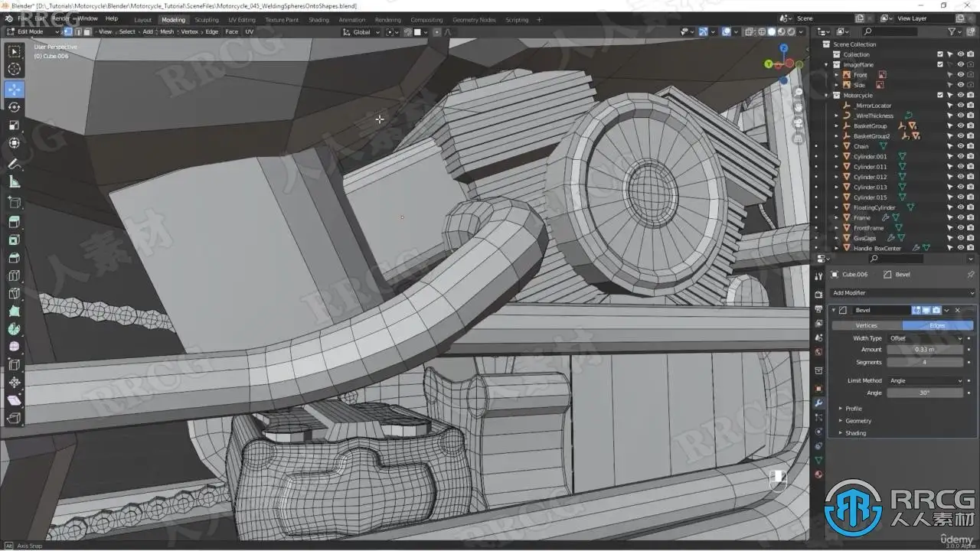The height and width of the screenshot is (551, 980).
Task: Expand the Geometry panel
Action: [857, 421]
